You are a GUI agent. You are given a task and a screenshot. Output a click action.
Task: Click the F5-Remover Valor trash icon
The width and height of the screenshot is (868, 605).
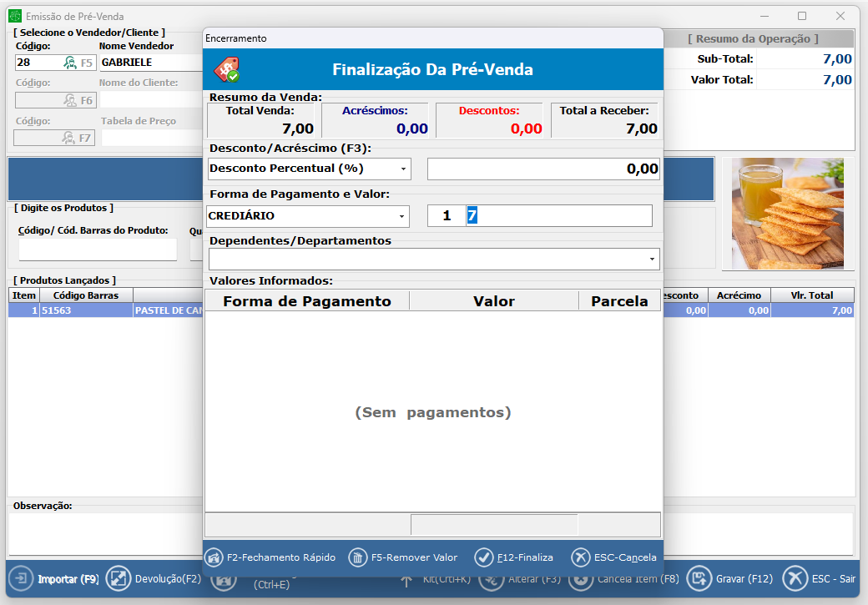(x=358, y=557)
